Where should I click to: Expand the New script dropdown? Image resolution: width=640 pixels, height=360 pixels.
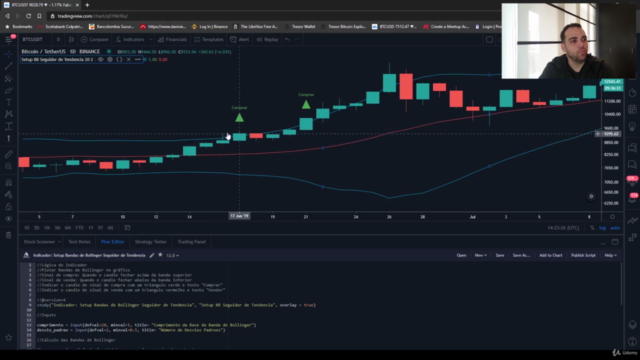(x=480, y=255)
